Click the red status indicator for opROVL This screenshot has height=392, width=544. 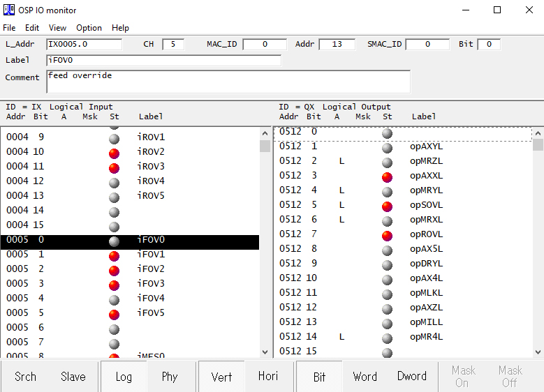point(387,235)
